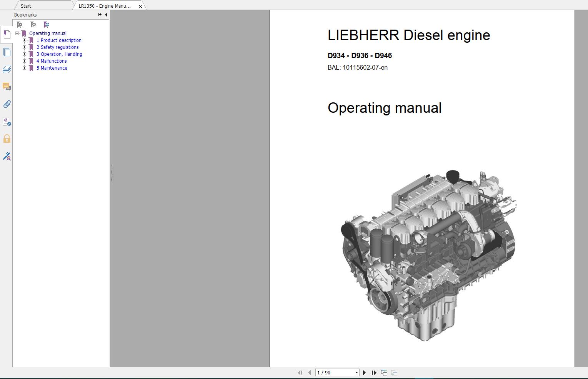Viewport: 588px width, 379px height.
Task: Open the Security panel
Action: point(7,139)
